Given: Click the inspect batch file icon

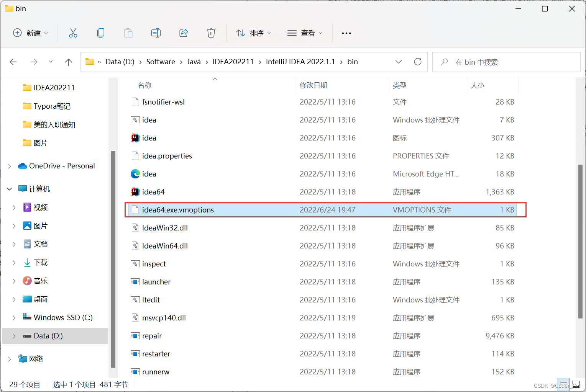Looking at the screenshot, I should [x=135, y=264].
